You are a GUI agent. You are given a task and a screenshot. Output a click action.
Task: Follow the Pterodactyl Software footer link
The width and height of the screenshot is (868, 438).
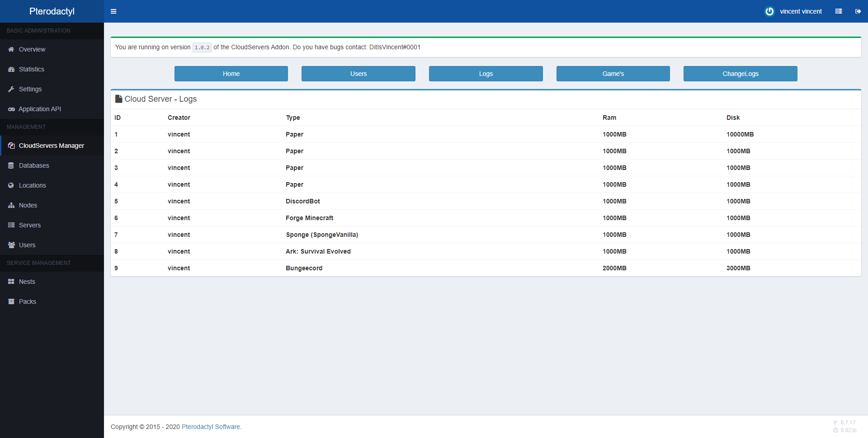click(x=211, y=427)
